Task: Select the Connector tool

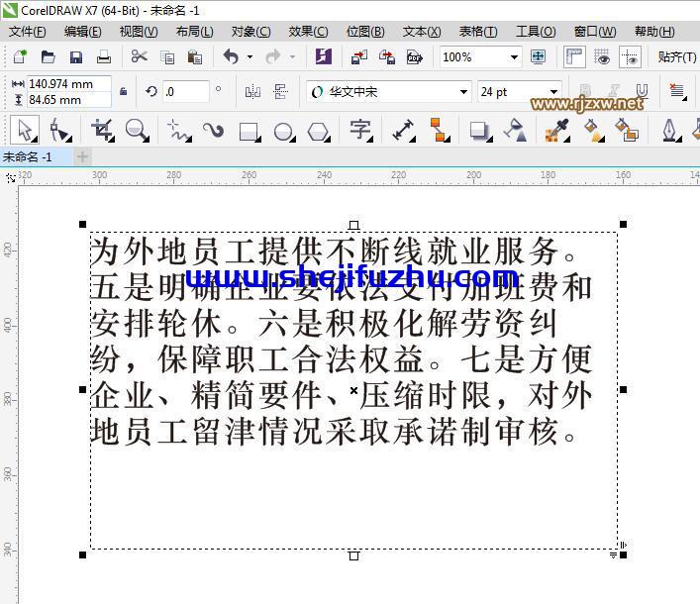Action: (x=440, y=130)
